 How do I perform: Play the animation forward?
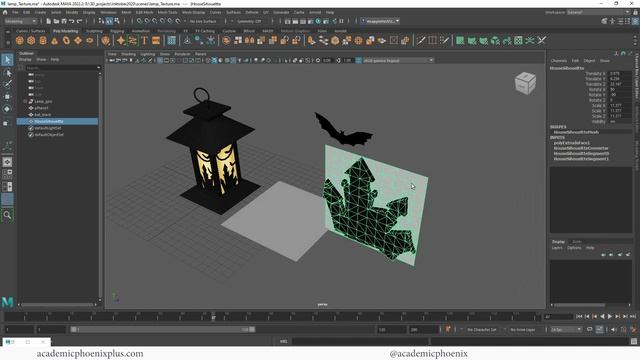(x=610, y=316)
